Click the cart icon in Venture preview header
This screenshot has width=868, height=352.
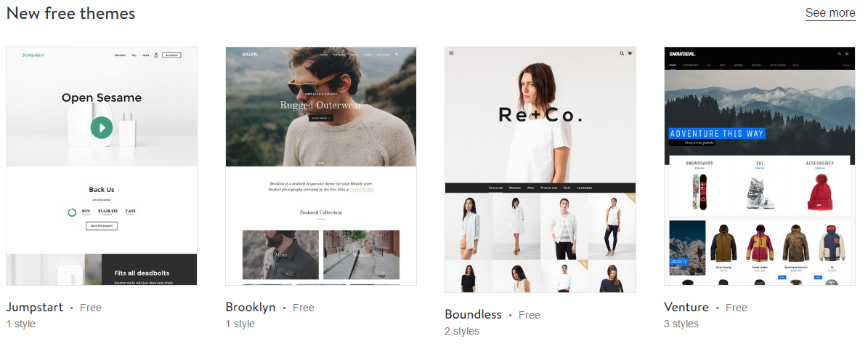(847, 54)
